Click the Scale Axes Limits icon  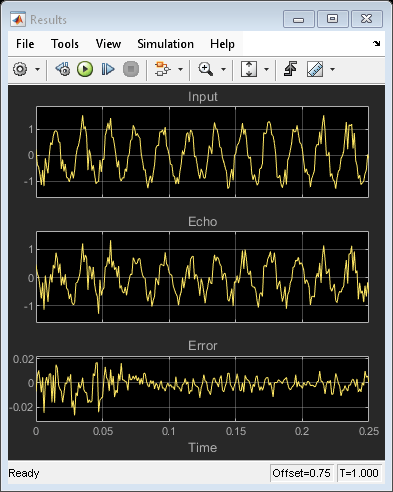point(249,69)
